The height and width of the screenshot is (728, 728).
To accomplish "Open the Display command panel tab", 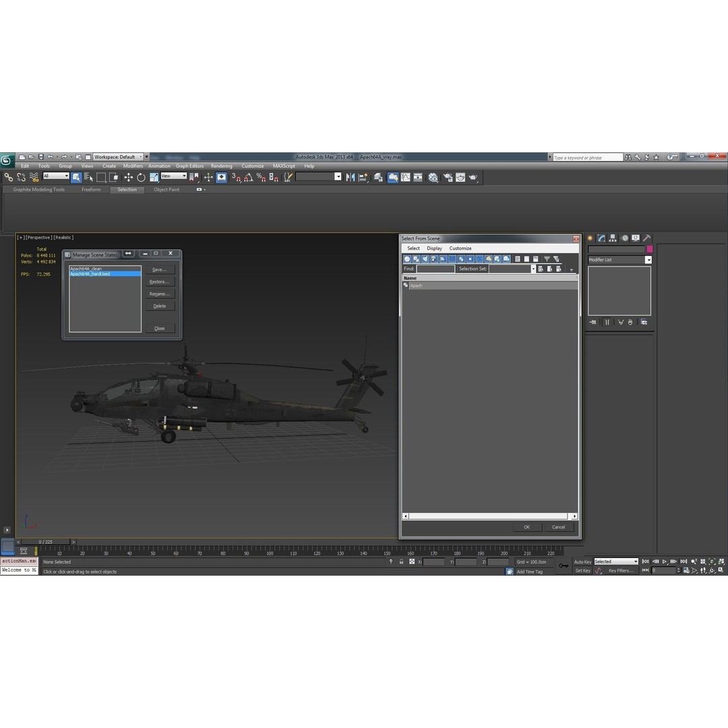I will 636,238.
